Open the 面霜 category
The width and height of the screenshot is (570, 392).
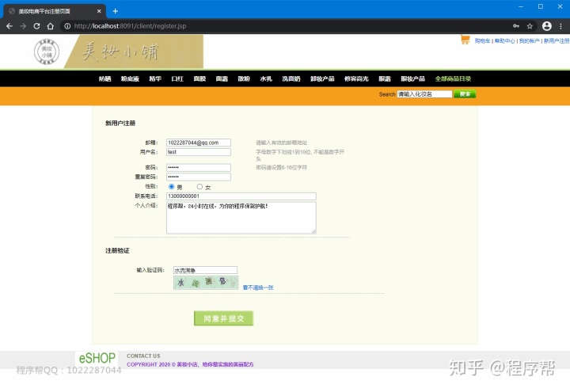point(222,78)
